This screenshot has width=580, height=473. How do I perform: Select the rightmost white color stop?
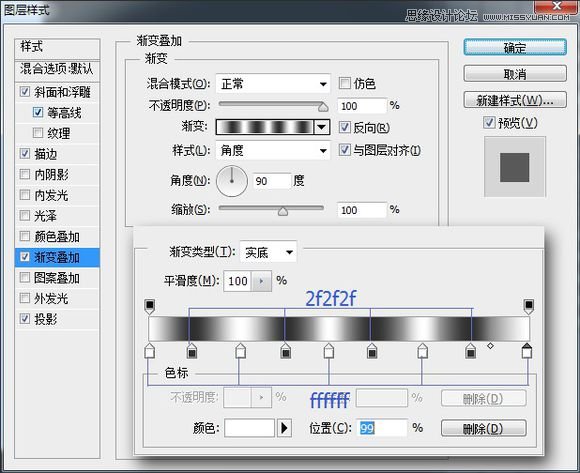pos(527,351)
